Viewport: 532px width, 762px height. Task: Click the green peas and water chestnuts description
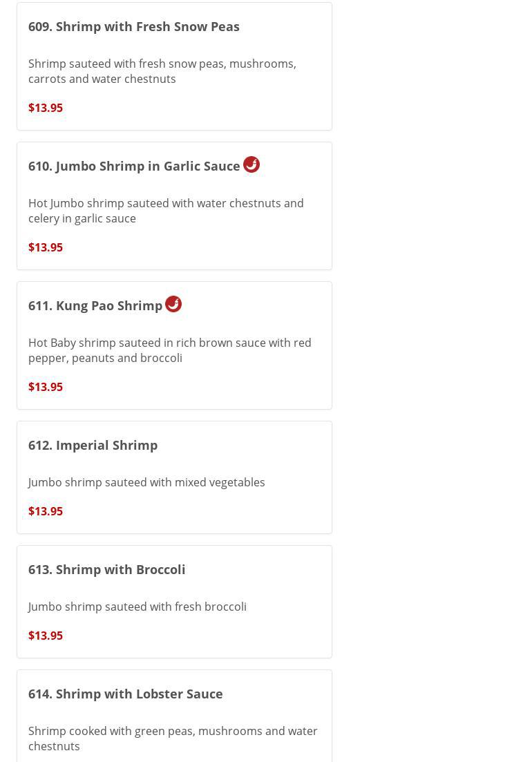tap(173, 739)
